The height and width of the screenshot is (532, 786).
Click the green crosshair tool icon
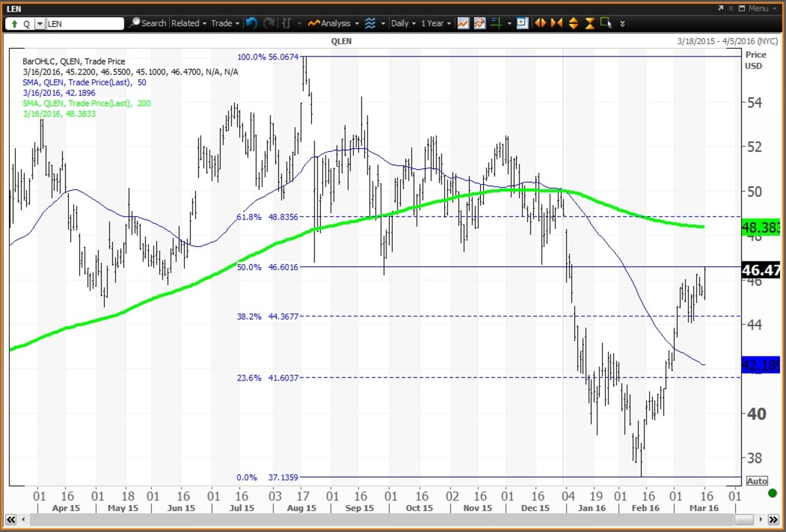pyautogui.click(x=496, y=23)
